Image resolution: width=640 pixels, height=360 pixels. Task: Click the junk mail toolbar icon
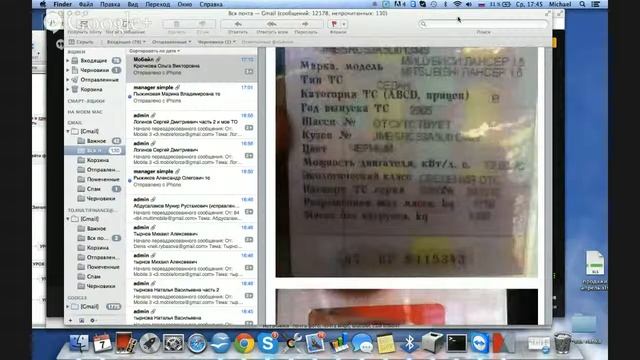pyautogui.click(x=203, y=24)
